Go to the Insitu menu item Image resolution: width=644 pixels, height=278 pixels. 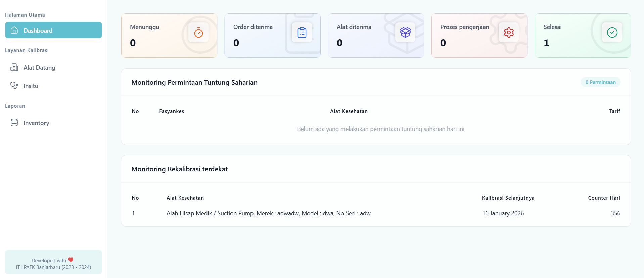tap(53, 86)
